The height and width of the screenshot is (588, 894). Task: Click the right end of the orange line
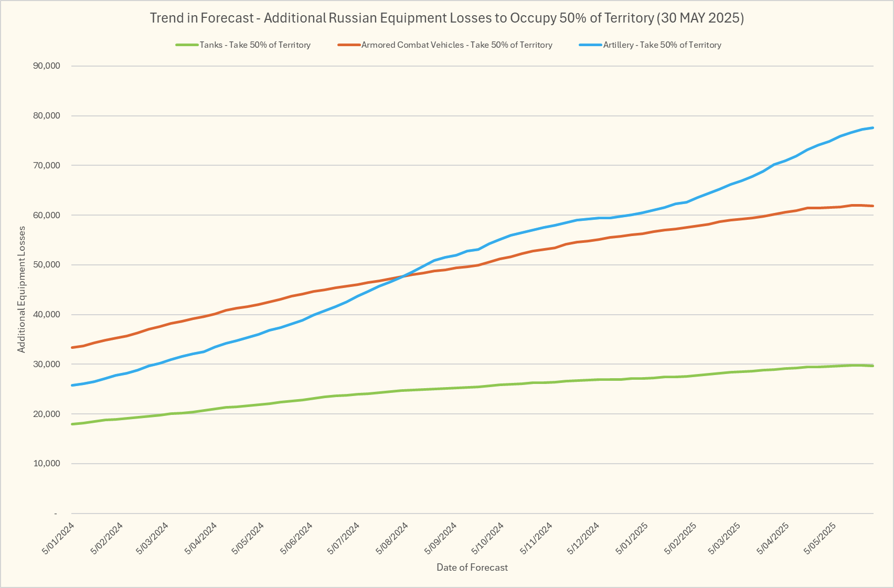(872, 206)
